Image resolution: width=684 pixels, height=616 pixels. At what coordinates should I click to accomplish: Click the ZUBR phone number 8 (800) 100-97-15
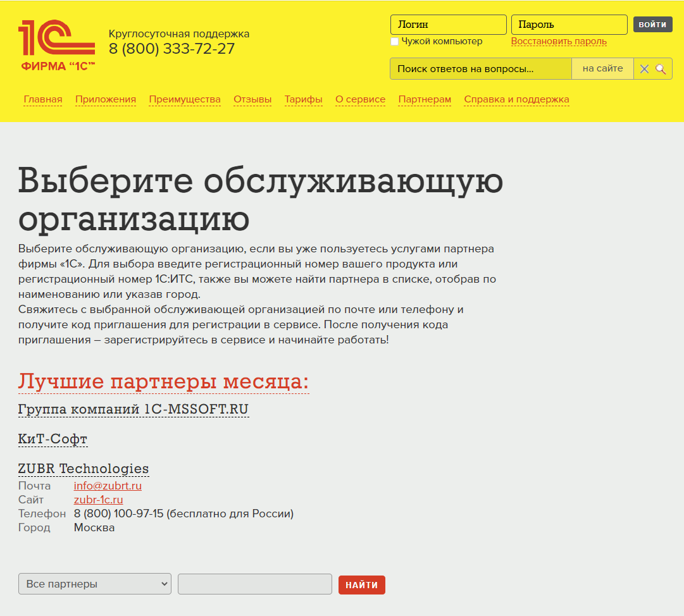pyautogui.click(x=119, y=514)
